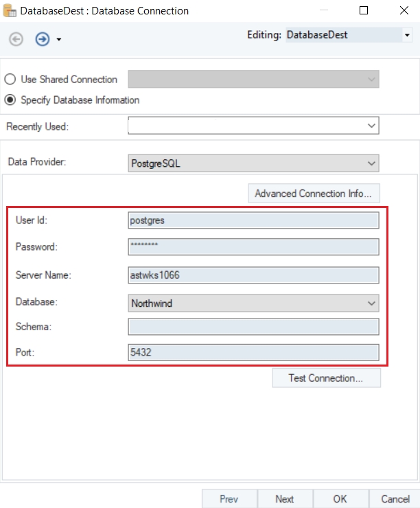Click the forward navigation arrow icon
The height and width of the screenshot is (508, 420).
42,40
